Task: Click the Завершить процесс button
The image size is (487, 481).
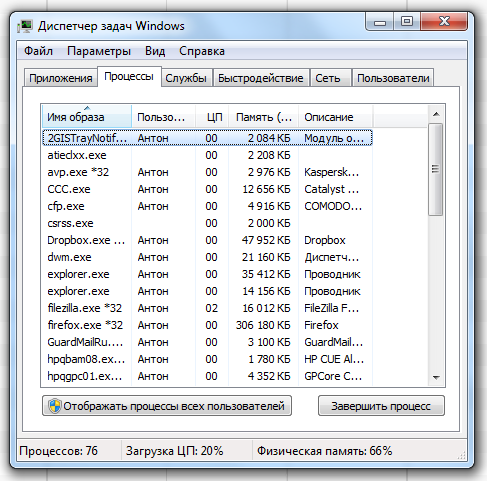Action: pos(381,406)
